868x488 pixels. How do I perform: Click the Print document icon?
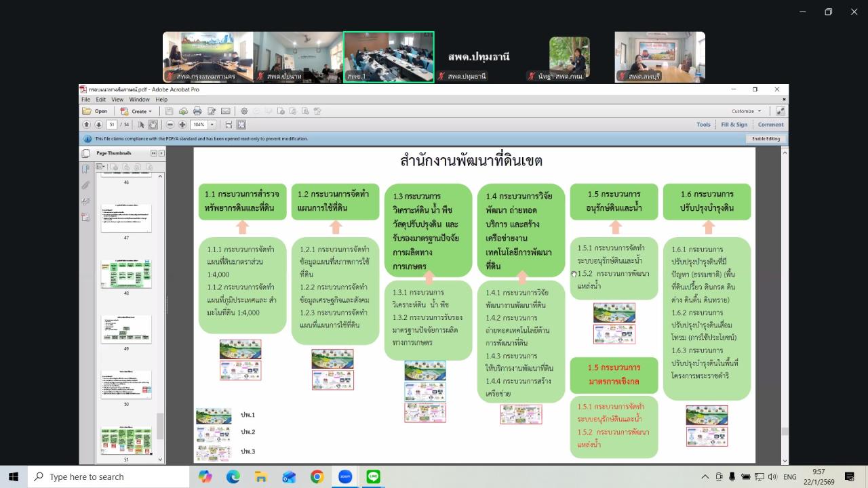click(x=197, y=110)
